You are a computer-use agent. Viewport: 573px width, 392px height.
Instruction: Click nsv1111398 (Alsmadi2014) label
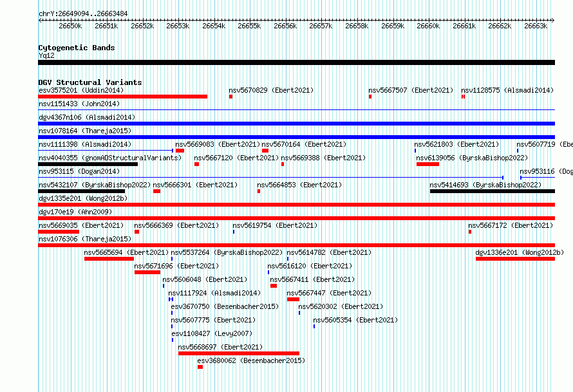[x=85, y=144]
